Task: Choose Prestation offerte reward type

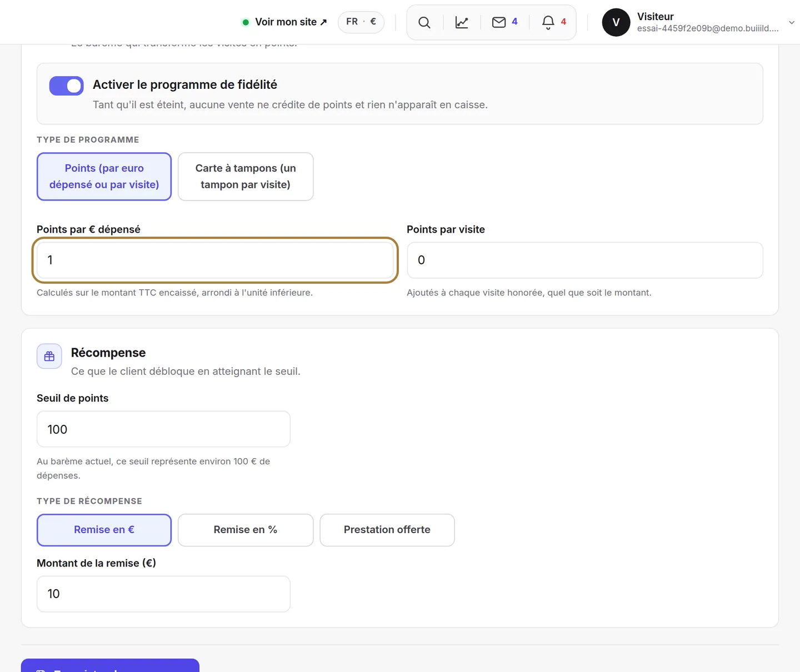Action: coord(387,530)
